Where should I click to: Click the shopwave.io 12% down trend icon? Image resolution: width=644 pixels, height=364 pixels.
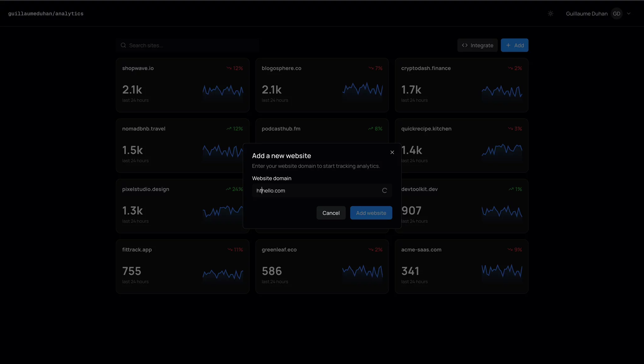[x=229, y=68]
